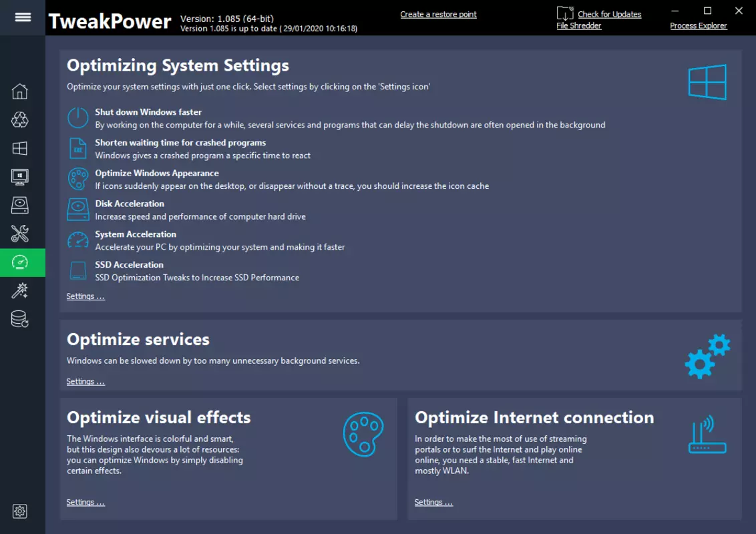Click the EXE file icon for crashed programs

tap(77, 148)
